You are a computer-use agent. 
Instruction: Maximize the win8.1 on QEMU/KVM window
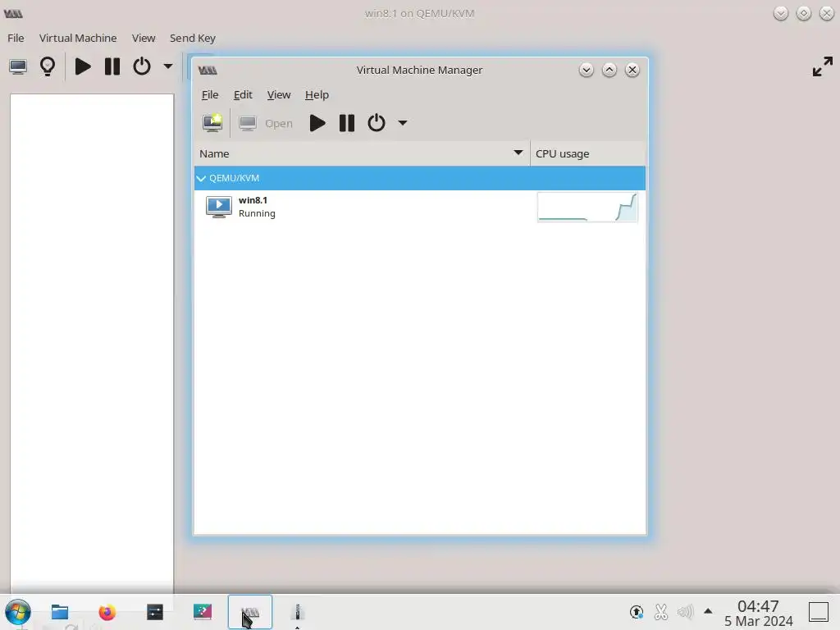[x=804, y=13]
